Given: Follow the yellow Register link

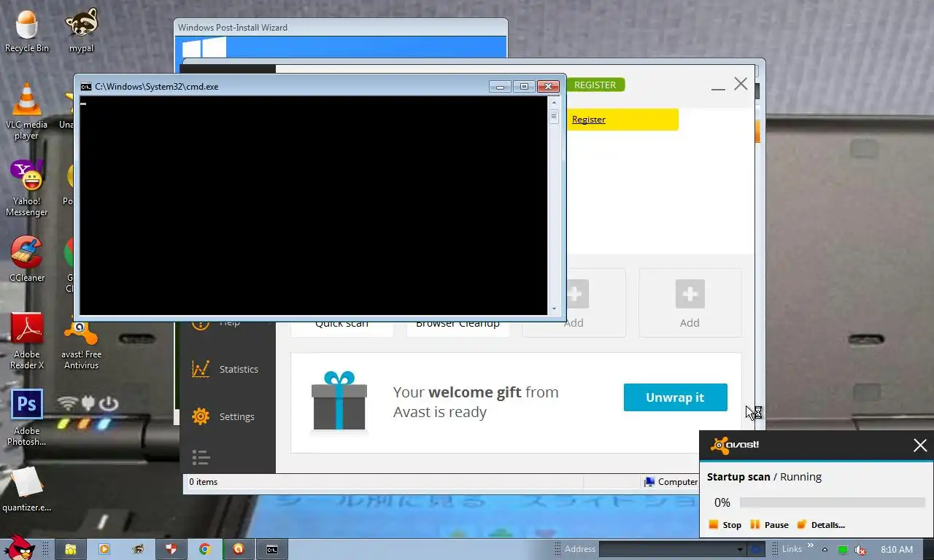Looking at the screenshot, I should (589, 120).
